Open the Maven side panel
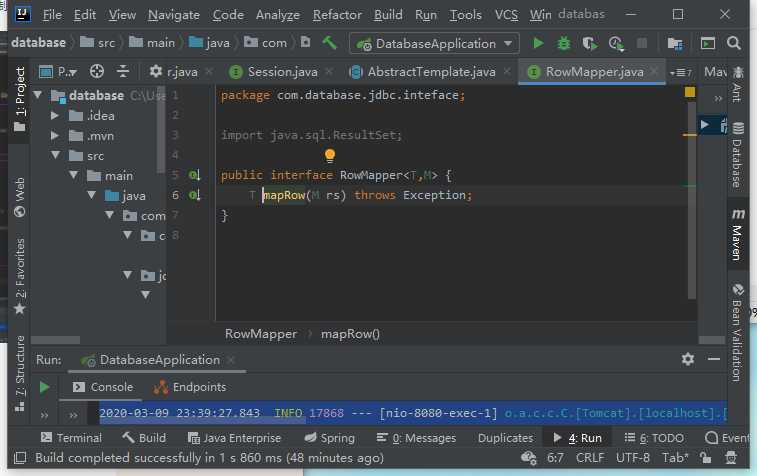757x476 pixels. point(737,235)
